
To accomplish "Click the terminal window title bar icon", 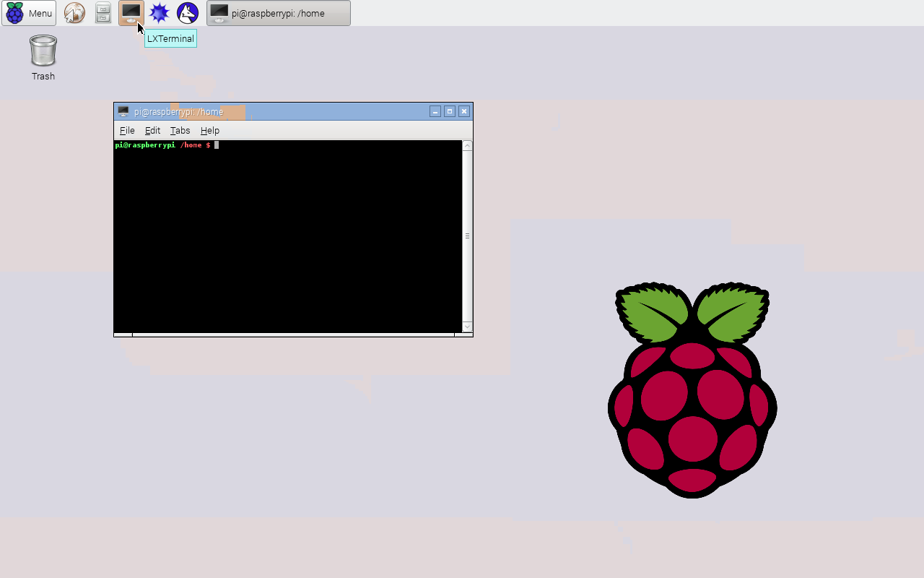I will (123, 111).
